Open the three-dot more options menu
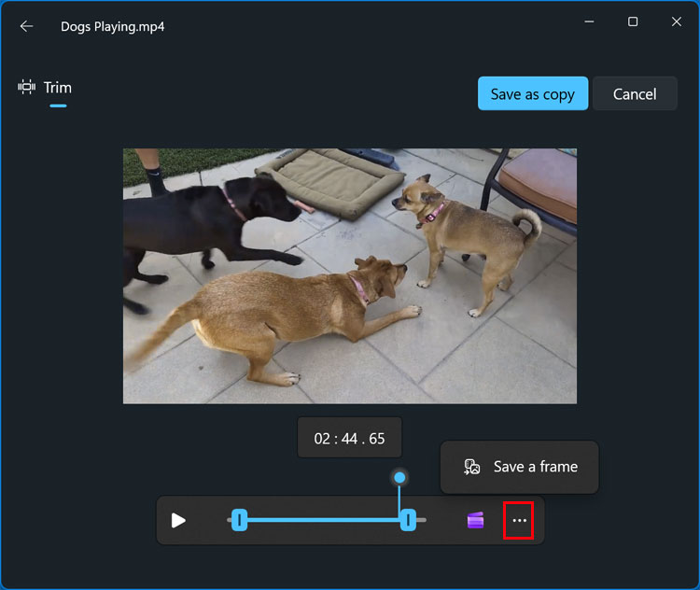700x590 pixels. 519,520
